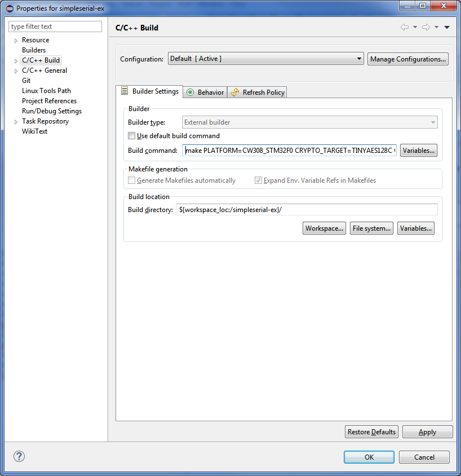Viewport: 461px width, 476px height.
Task: Toggle Use default build command checkbox
Action: [x=132, y=136]
